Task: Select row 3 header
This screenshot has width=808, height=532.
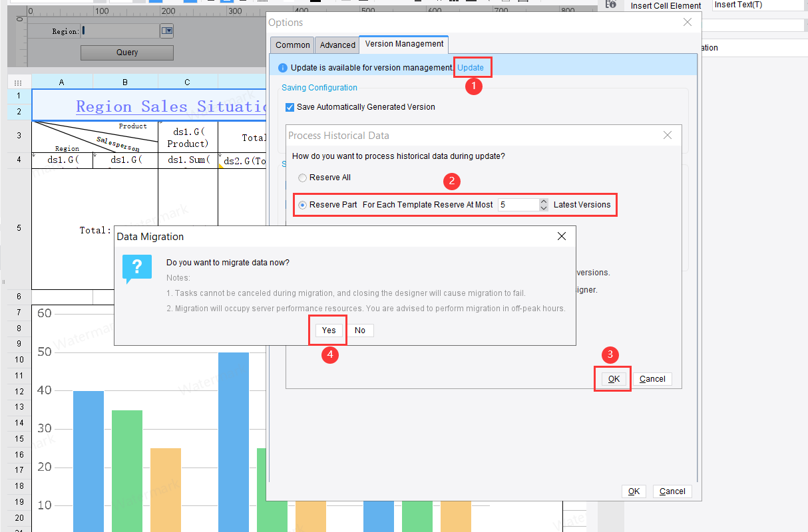Action: (19, 136)
